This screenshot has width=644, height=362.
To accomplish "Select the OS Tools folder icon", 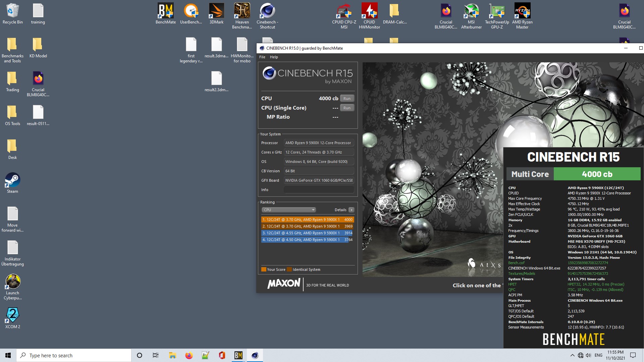I will tap(13, 115).
